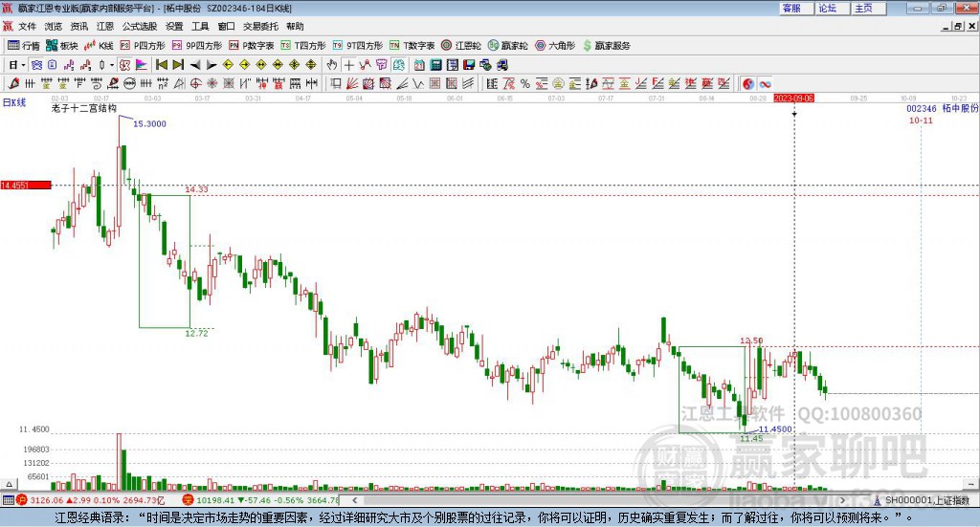Image resolution: width=980 pixels, height=527 pixels.
Task: Click SH000001 上证指数 status entry
Action: 922,500
